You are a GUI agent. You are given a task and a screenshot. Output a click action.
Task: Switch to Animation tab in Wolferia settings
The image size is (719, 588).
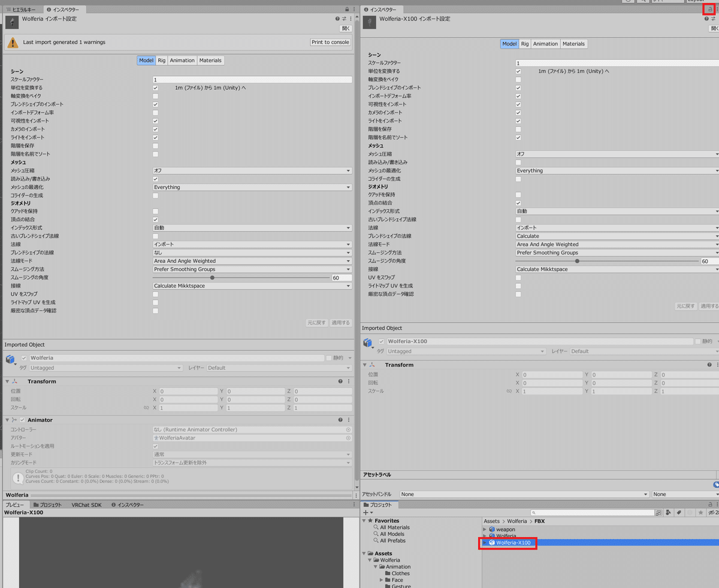(x=182, y=60)
